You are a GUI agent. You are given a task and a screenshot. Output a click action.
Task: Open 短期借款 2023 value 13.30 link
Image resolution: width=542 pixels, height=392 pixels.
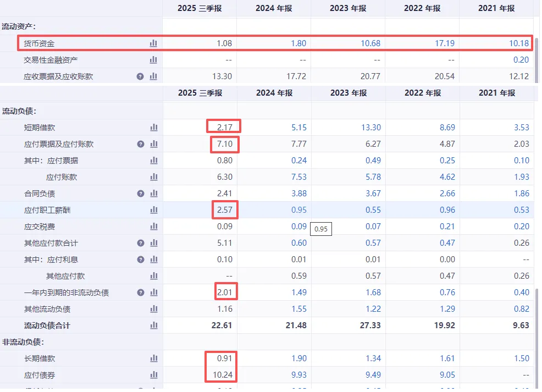coord(371,128)
